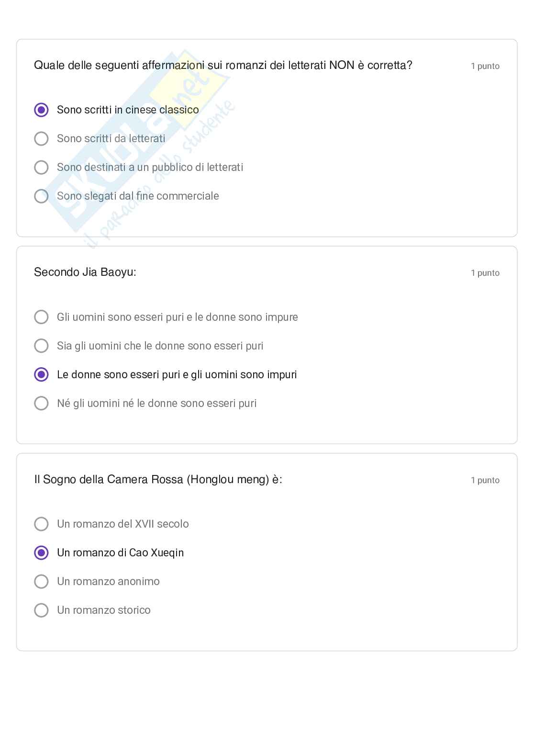This screenshot has height=756, width=534.
Task: Choose 'Gli uomini sono esseri puri' answer
Action: click(x=42, y=317)
